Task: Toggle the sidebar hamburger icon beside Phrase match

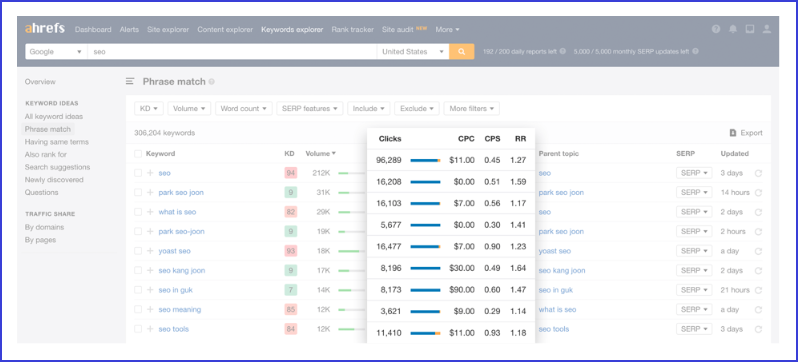Action: [130, 81]
